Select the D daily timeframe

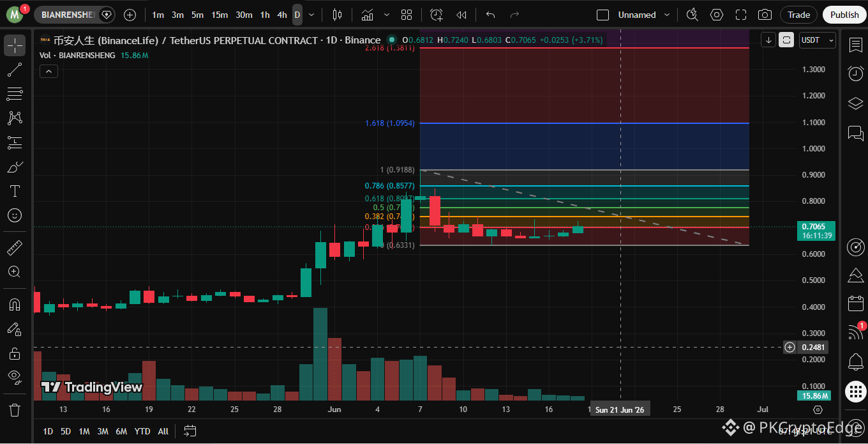tap(297, 14)
